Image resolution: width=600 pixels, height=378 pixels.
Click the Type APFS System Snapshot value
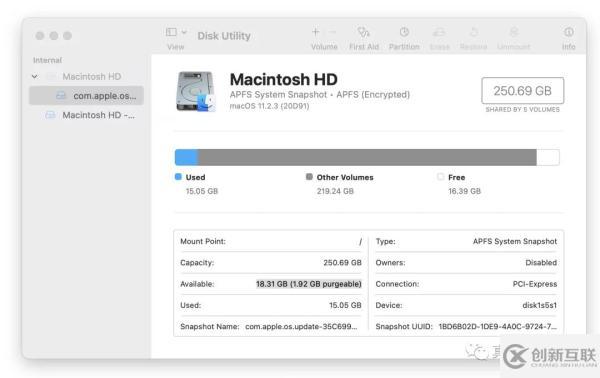(515, 241)
